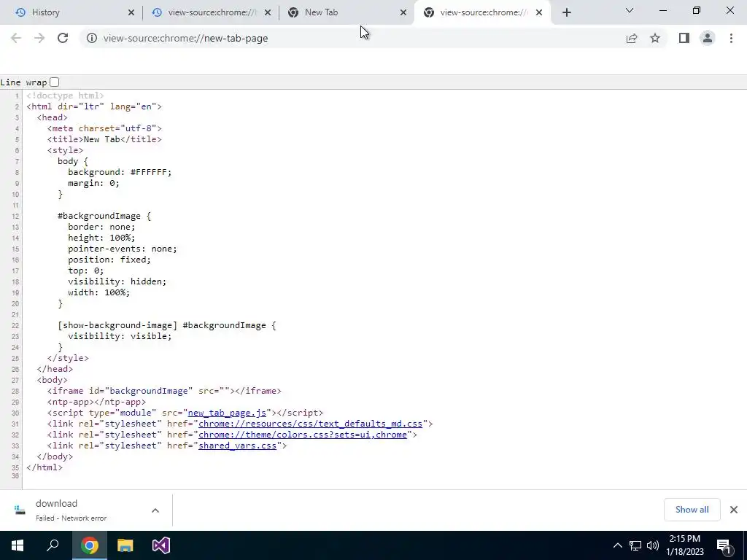747x560 pixels.
Task: Close the downloads bar
Action: 734,510
